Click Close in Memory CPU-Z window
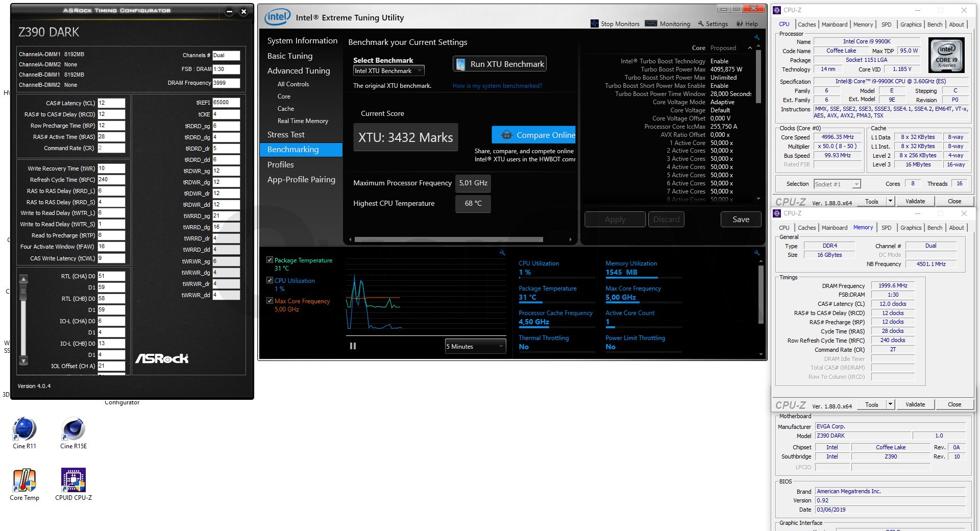 954,404
